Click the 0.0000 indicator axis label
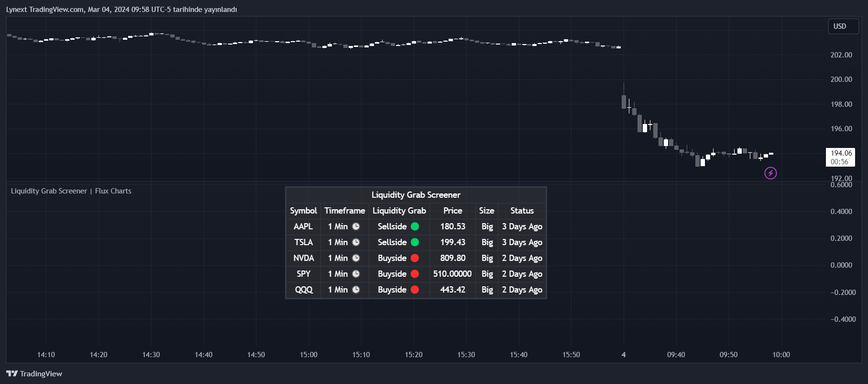Screen dimensions: 868x384 point(841,265)
